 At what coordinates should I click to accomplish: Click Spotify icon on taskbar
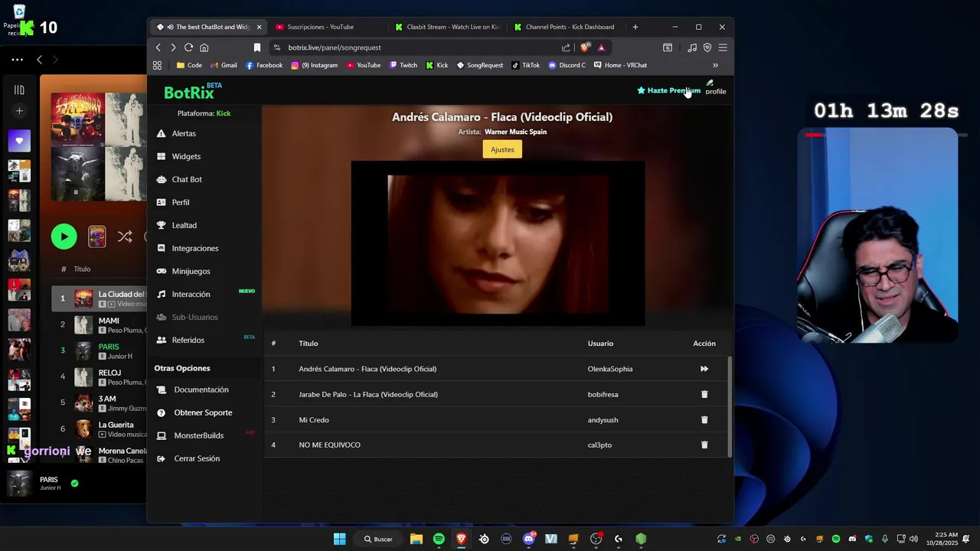pyautogui.click(x=439, y=539)
